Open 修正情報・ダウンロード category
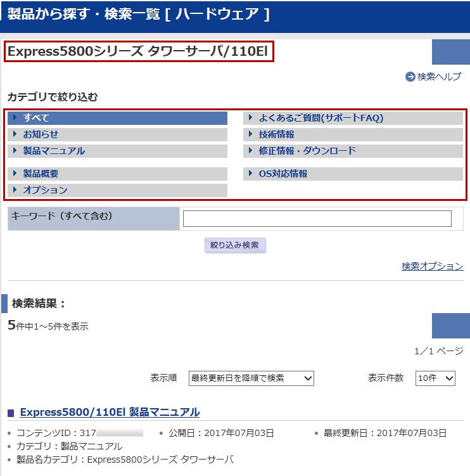470x476 pixels. point(353,151)
